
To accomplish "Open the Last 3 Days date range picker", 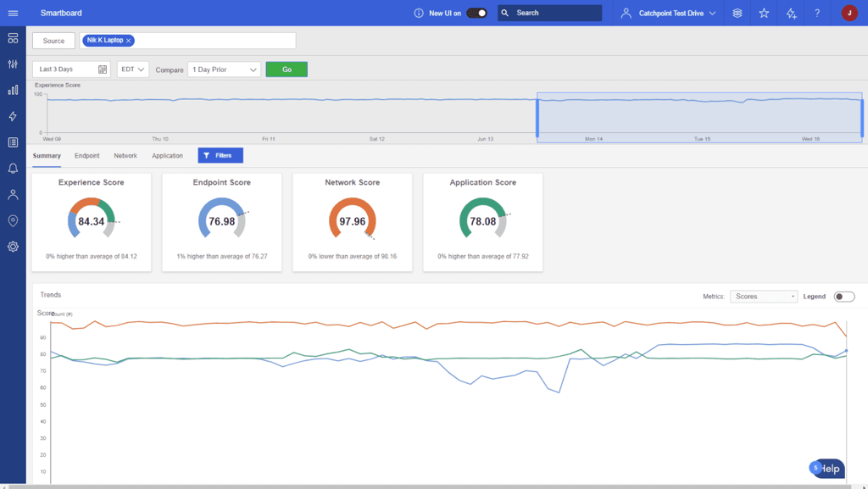I will [70, 69].
